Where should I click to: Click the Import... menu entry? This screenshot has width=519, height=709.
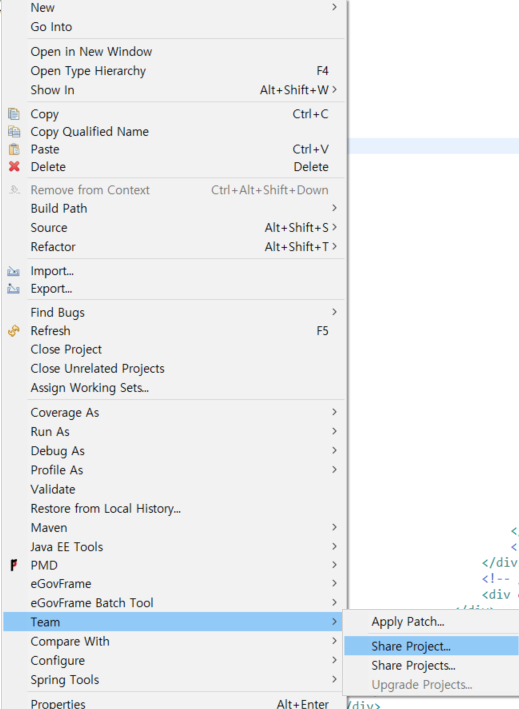174,271
